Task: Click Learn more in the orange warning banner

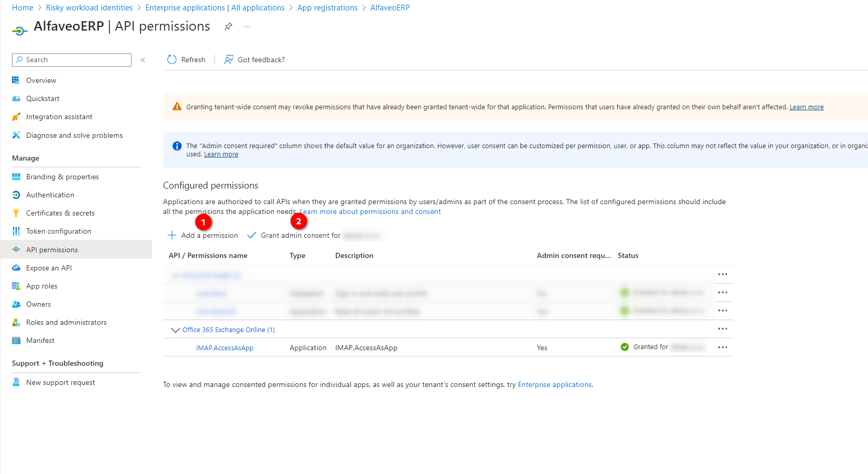Action: tap(806, 107)
